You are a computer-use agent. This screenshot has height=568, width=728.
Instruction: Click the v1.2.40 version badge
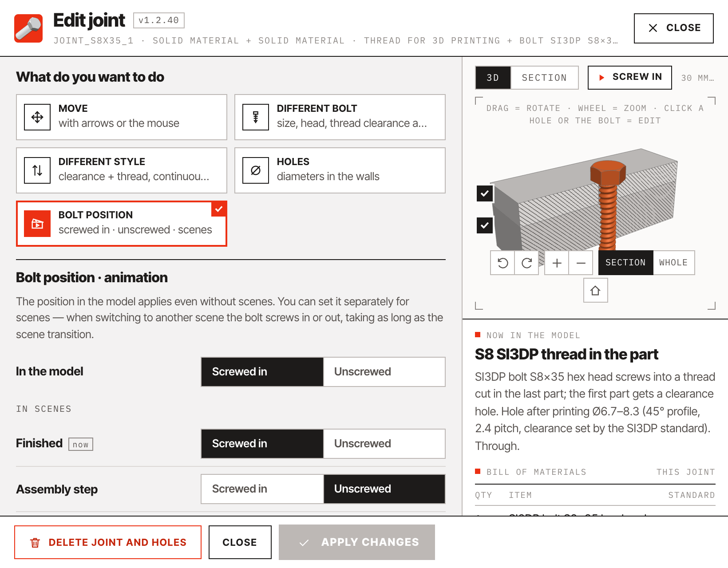tap(158, 20)
